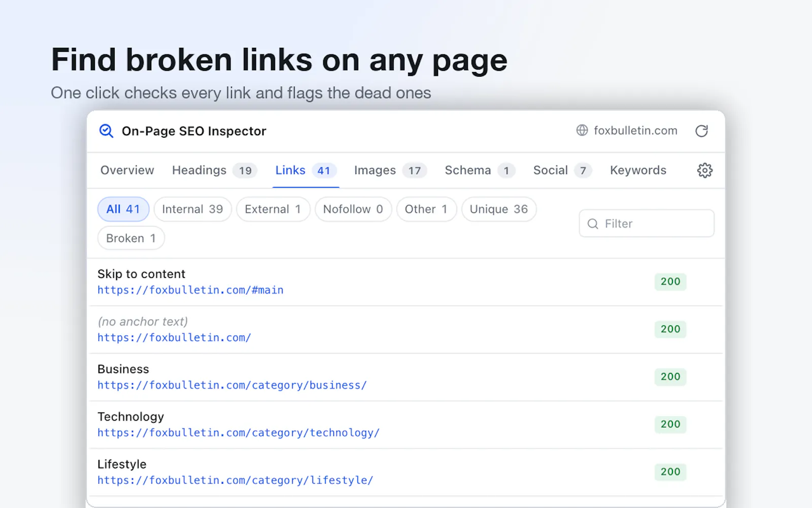Switch to the Overview tab
The height and width of the screenshot is (508, 812).
[x=127, y=170]
